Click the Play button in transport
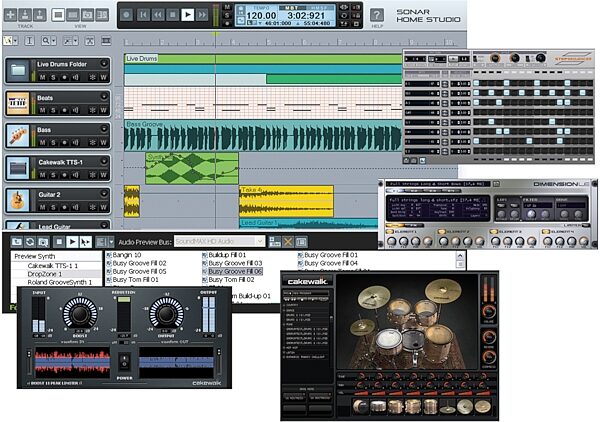This screenshot has width=600, height=422. pyautogui.click(x=187, y=15)
